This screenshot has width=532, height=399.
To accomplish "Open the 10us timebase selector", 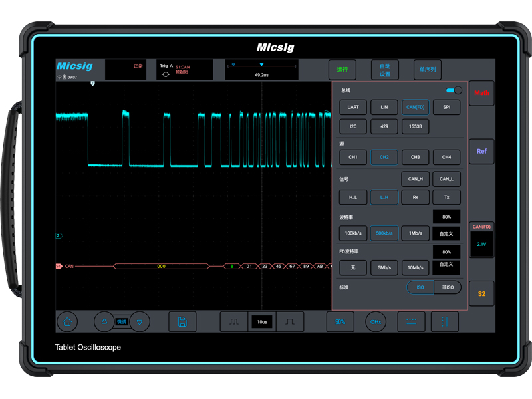I will [x=262, y=322].
